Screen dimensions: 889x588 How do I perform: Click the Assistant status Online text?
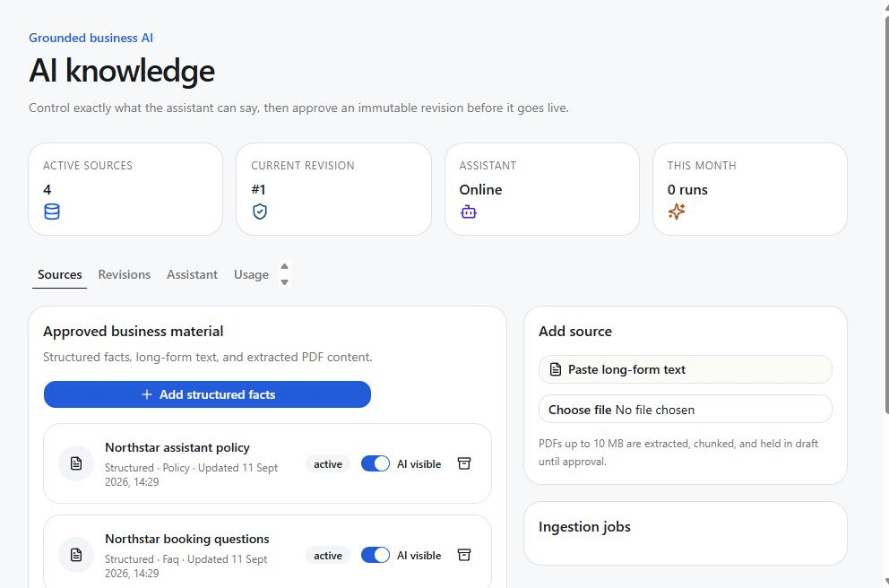tap(480, 189)
